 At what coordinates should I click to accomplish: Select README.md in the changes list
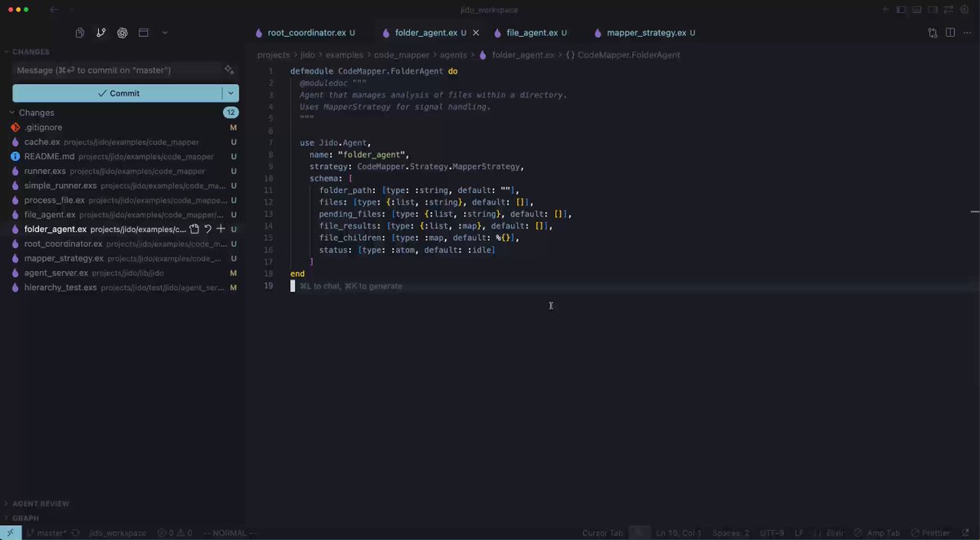point(122,157)
